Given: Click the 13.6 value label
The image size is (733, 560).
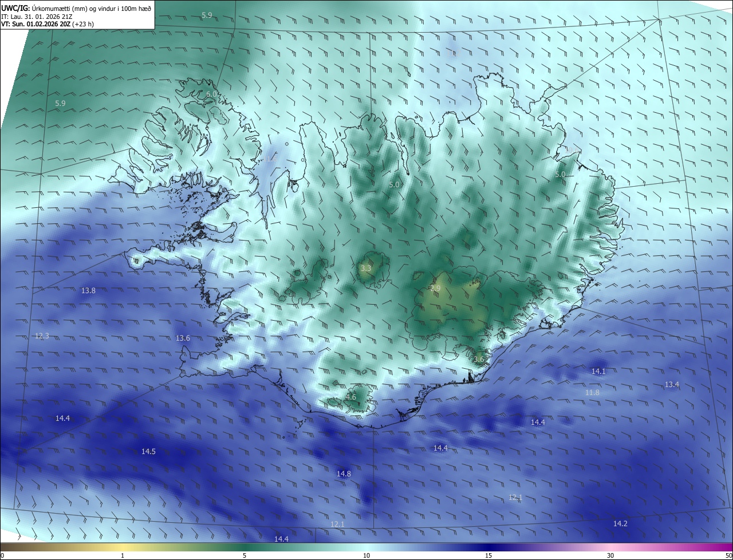Looking at the screenshot, I should [183, 338].
